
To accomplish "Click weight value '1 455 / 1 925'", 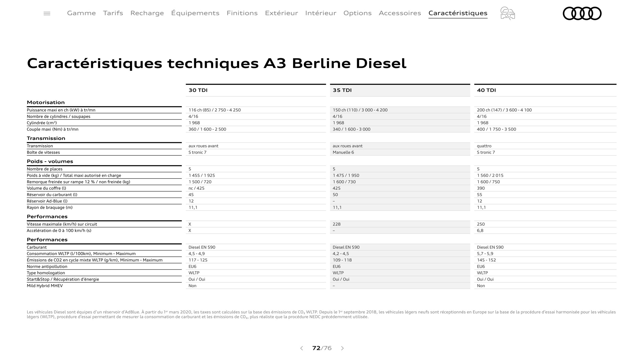I will (202, 175).
